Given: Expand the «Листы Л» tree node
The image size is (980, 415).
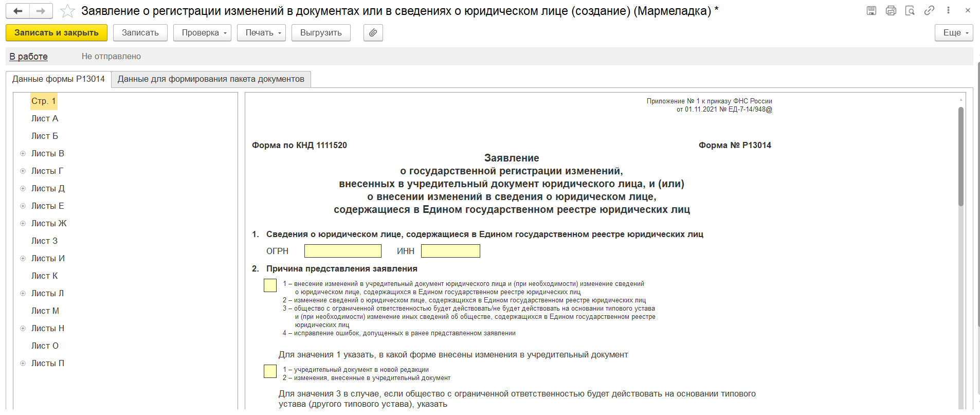Looking at the screenshot, I should pos(23,294).
